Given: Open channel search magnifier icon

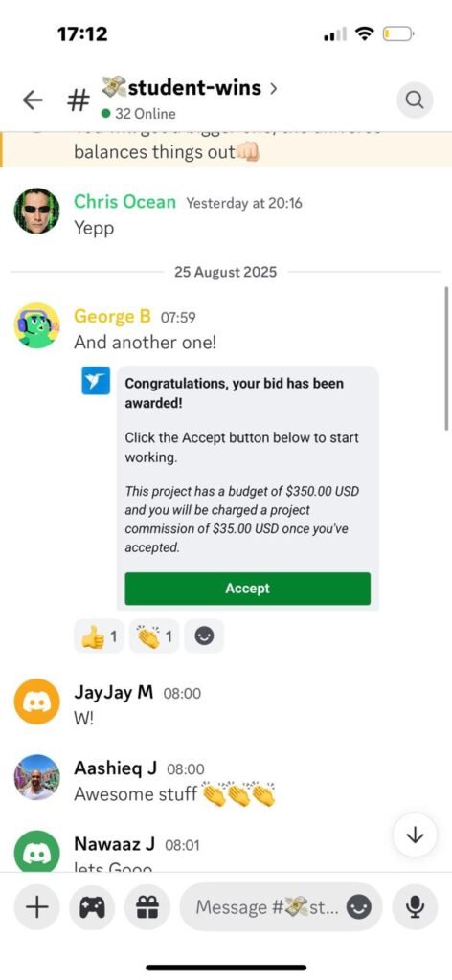Looking at the screenshot, I should pyautogui.click(x=415, y=100).
